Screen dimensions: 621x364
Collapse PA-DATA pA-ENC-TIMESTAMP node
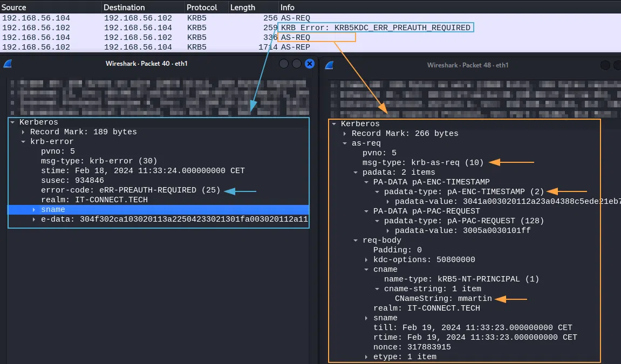(366, 182)
